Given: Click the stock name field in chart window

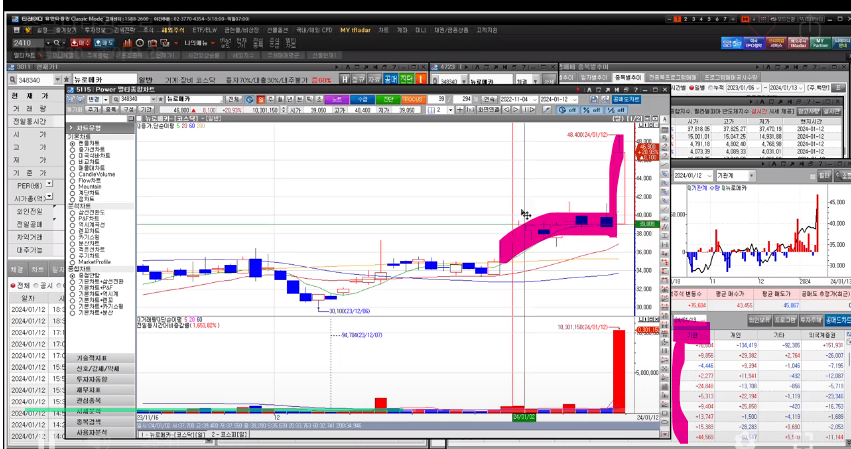Looking at the screenshot, I should coord(194,99).
